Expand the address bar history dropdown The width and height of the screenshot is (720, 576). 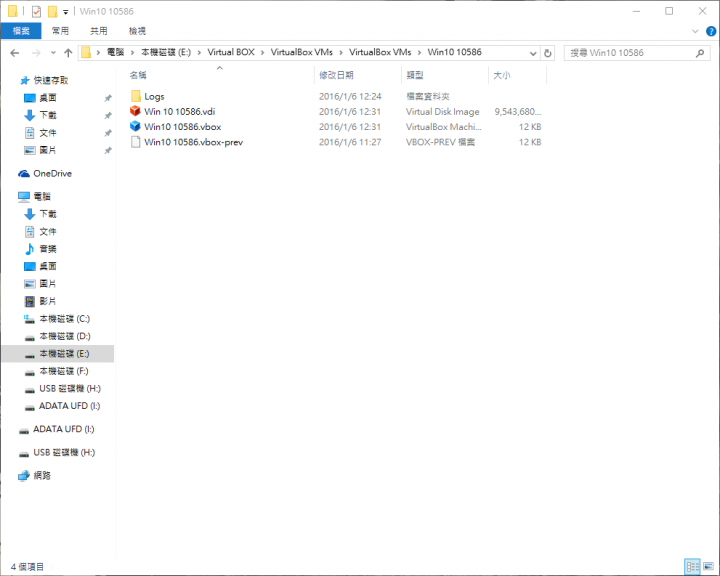(x=533, y=53)
